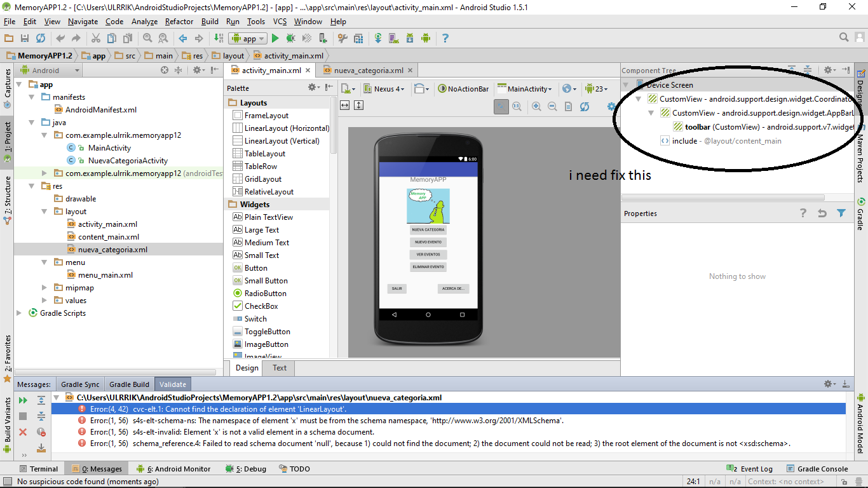
Task: Open the AVD Manager icon
Action: coord(394,39)
